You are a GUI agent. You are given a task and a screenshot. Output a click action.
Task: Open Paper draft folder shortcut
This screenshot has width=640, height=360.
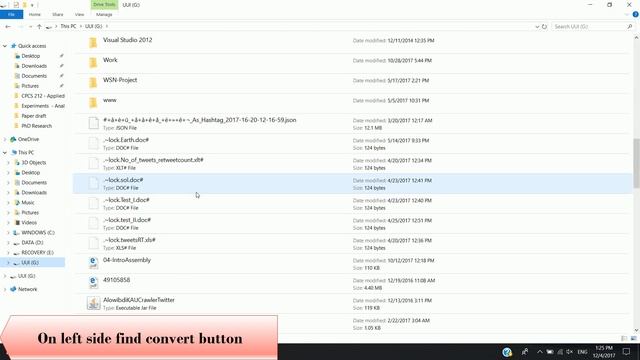click(x=33, y=116)
